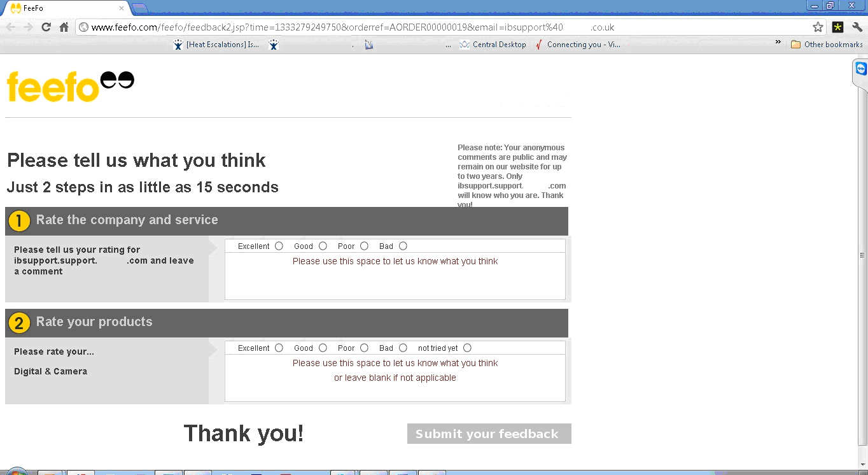
Task: Click the Submit your feedback button
Action: pyautogui.click(x=489, y=434)
